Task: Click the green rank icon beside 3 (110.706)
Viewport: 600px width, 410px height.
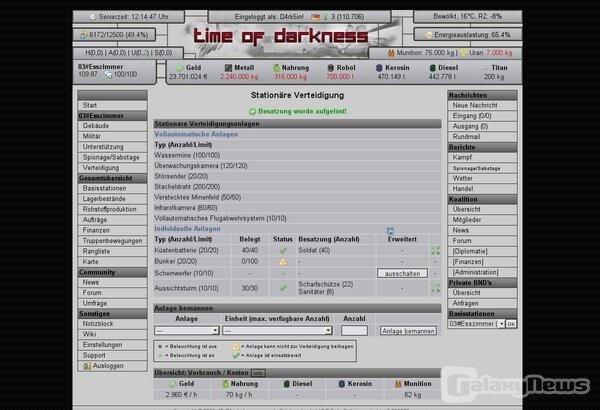Action: pyautogui.click(x=326, y=17)
